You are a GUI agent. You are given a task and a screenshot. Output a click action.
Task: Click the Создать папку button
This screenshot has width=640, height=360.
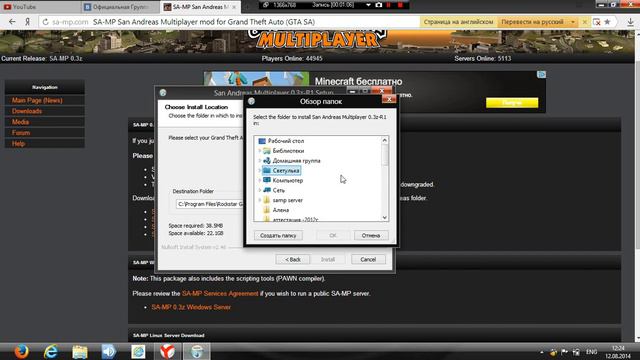coord(278,236)
